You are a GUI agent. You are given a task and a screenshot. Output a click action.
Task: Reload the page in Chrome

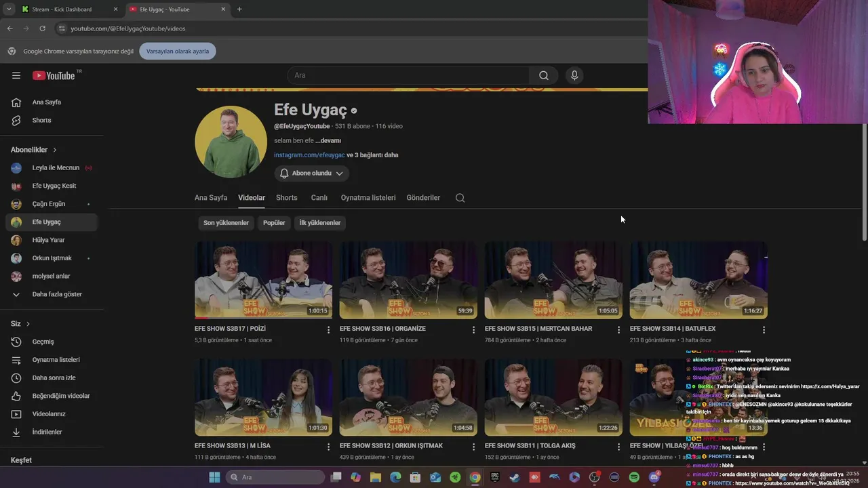click(x=42, y=28)
